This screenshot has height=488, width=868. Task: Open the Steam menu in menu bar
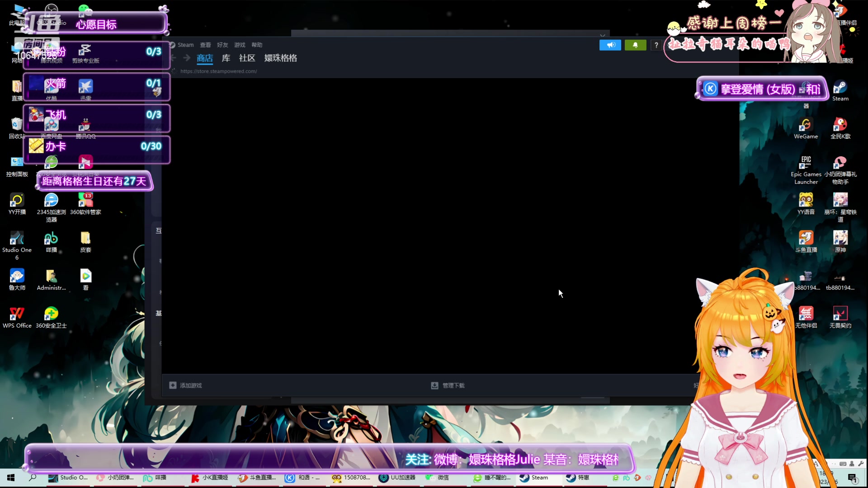click(185, 45)
